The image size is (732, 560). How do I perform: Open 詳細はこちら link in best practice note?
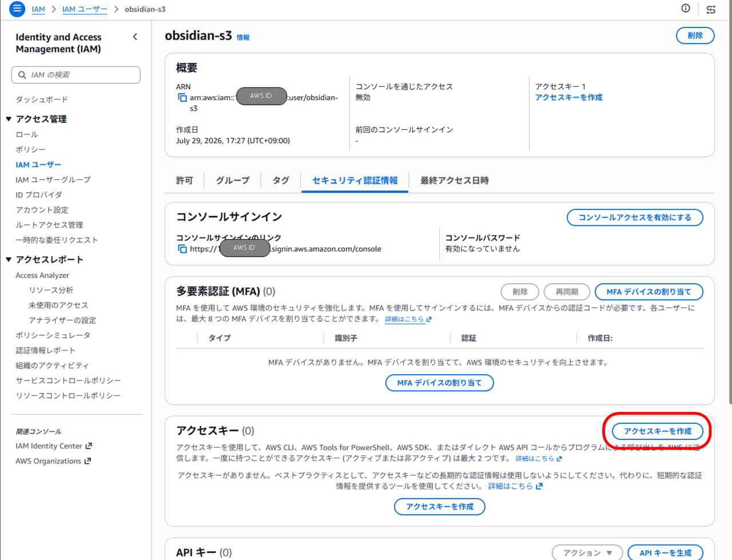click(x=515, y=486)
